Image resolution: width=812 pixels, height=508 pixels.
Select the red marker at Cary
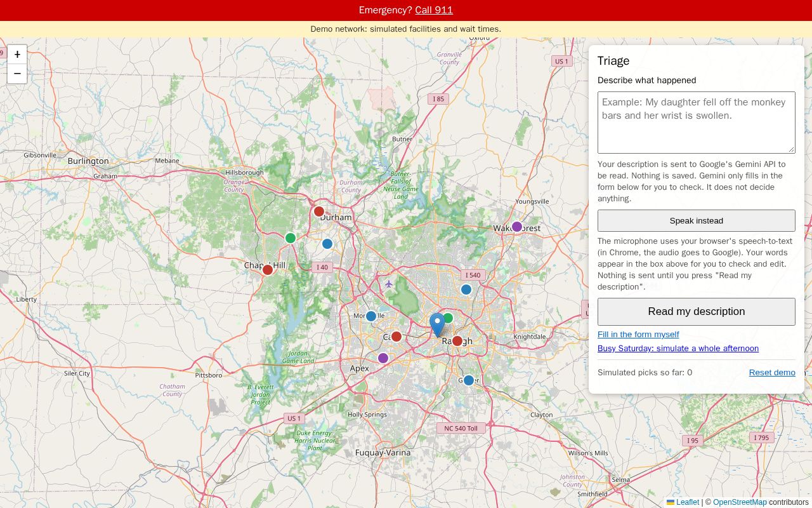tap(396, 337)
